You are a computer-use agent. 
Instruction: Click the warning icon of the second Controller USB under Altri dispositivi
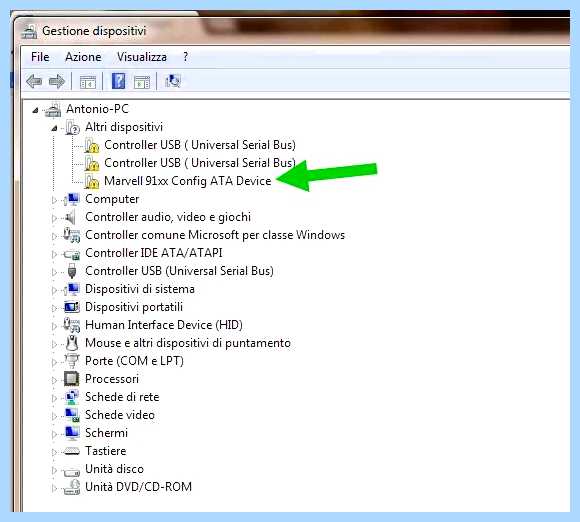(x=91, y=163)
